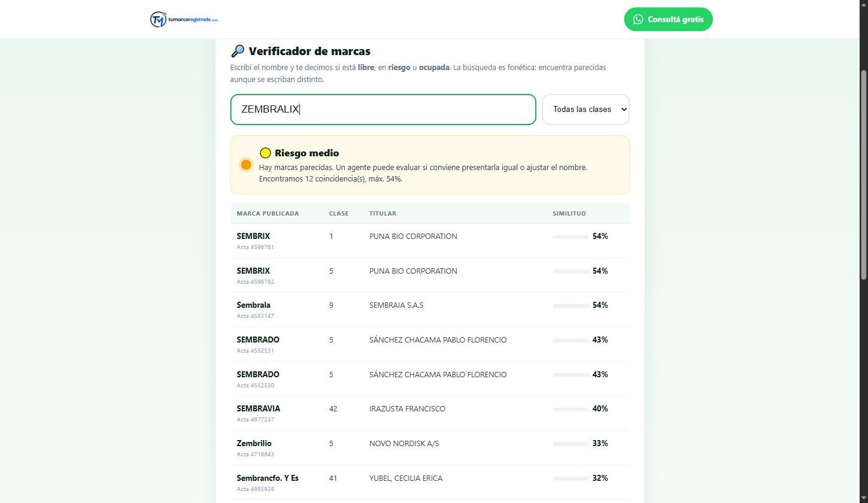
Task: Click the Titular column header
Action: click(383, 214)
